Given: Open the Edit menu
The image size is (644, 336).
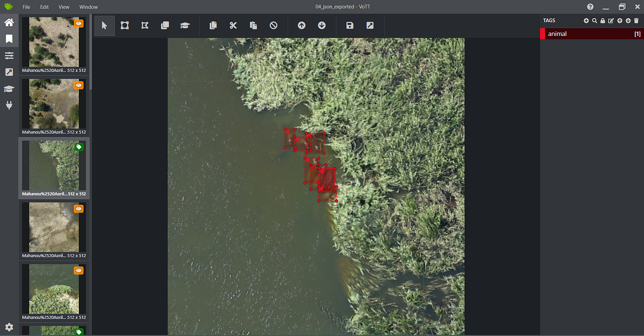Looking at the screenshot, I should [x=44, y=7].
